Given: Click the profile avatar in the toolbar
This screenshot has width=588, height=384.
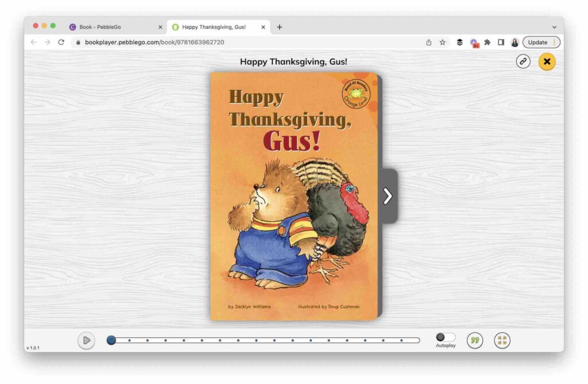Looking at the screenshot, I should coord(514,42).
